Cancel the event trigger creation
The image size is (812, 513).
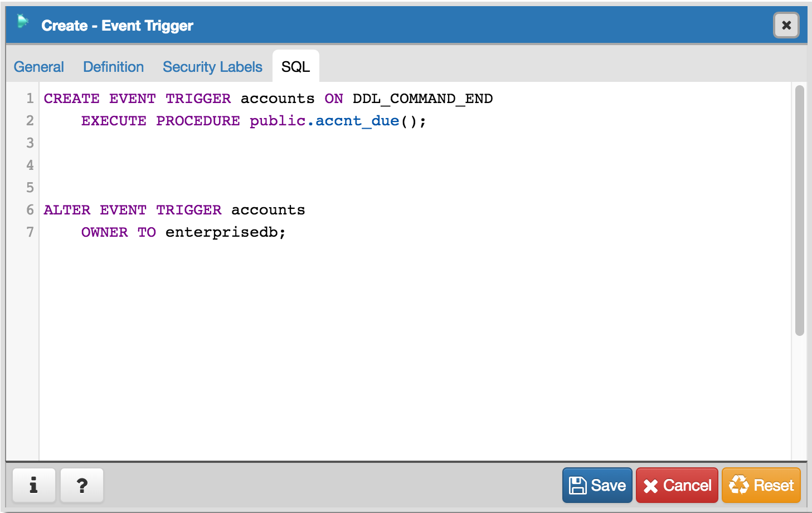point(677,485)
